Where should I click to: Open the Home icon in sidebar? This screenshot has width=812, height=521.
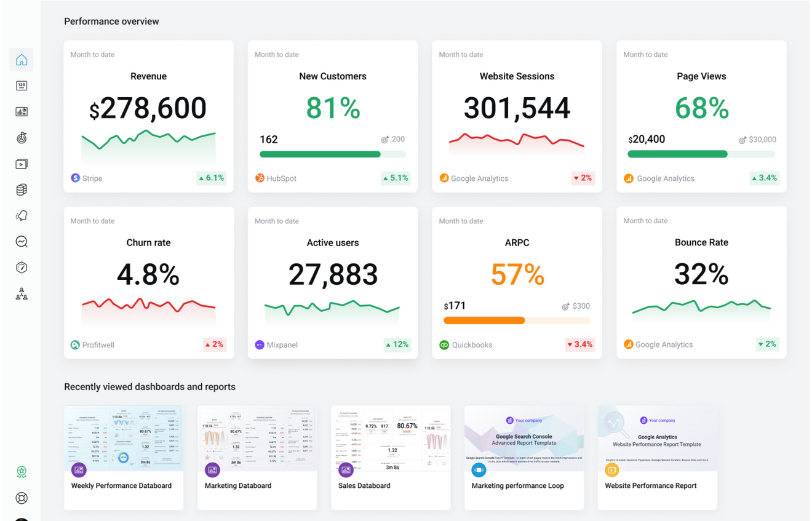22,60
